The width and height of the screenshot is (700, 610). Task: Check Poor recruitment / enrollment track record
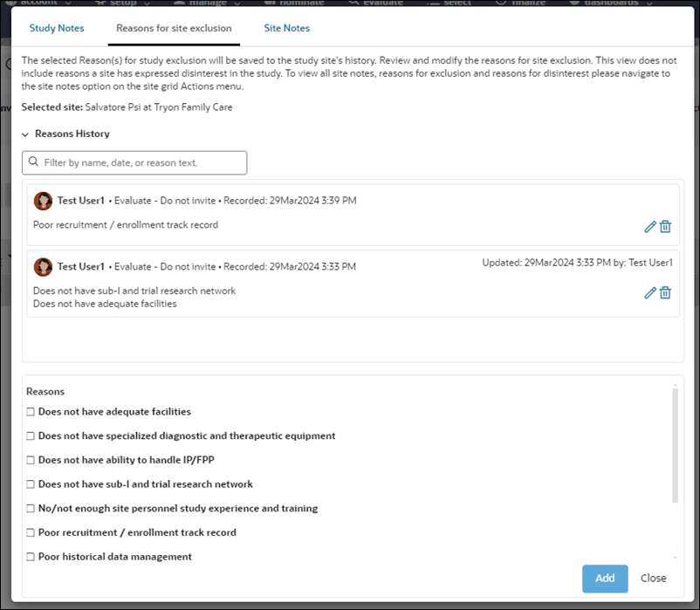[30, 532]
